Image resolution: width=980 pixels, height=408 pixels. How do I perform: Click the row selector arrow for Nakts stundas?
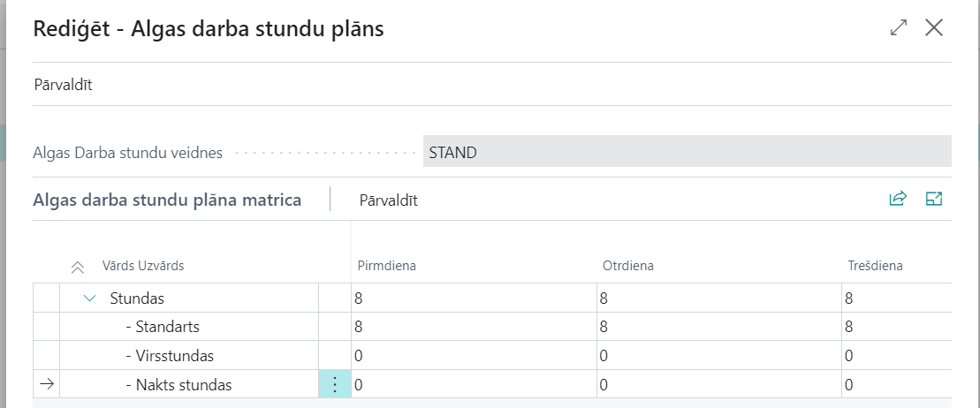point(48,385)
